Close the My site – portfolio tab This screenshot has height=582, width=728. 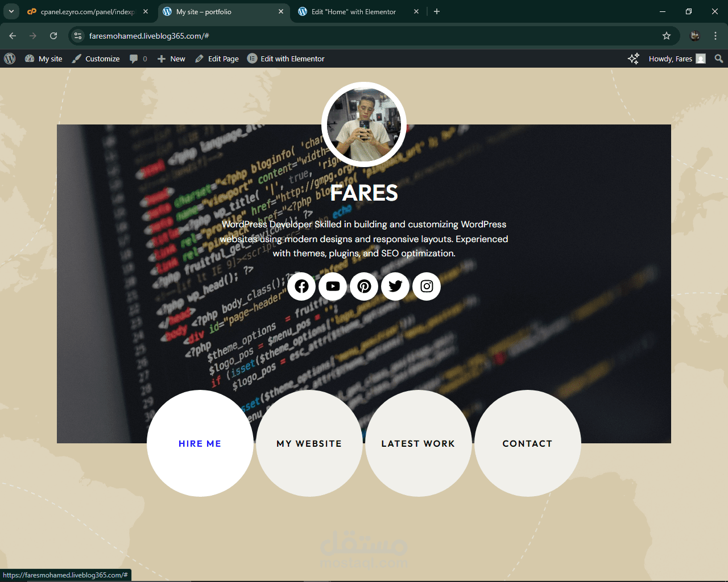pyautogui.click(x=281, y=11)
